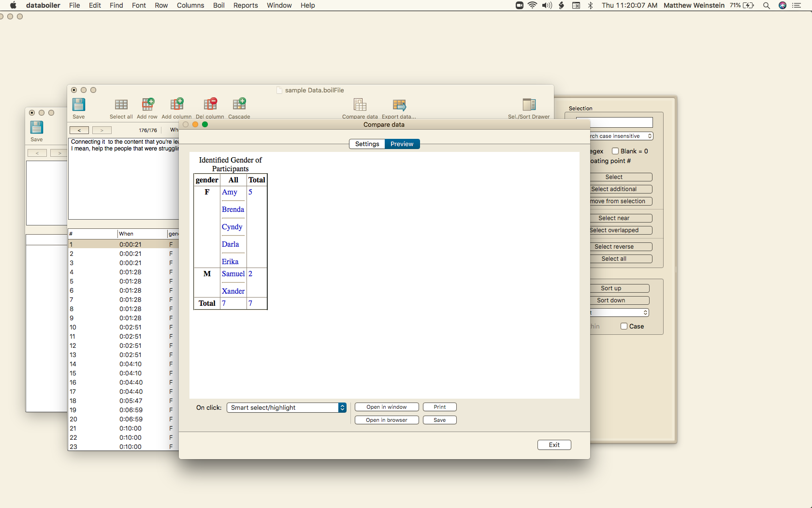Open the Export data tool

pos(399,105)
